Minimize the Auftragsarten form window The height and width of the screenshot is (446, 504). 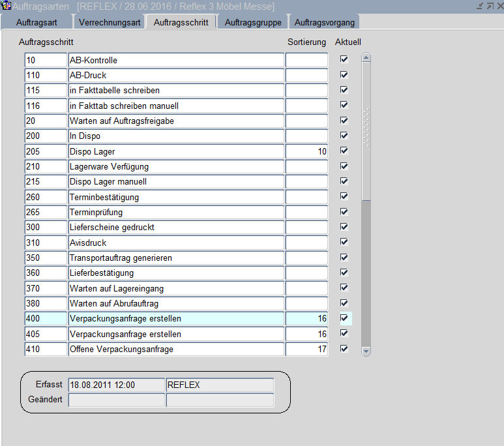[480, 6]
